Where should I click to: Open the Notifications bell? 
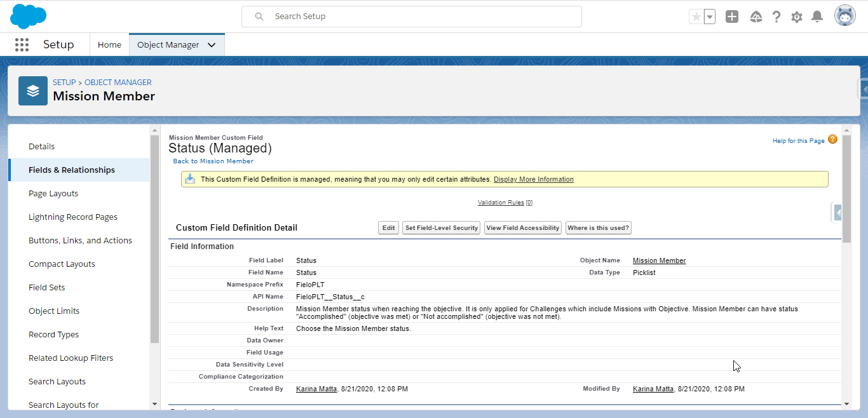point(818,17)
